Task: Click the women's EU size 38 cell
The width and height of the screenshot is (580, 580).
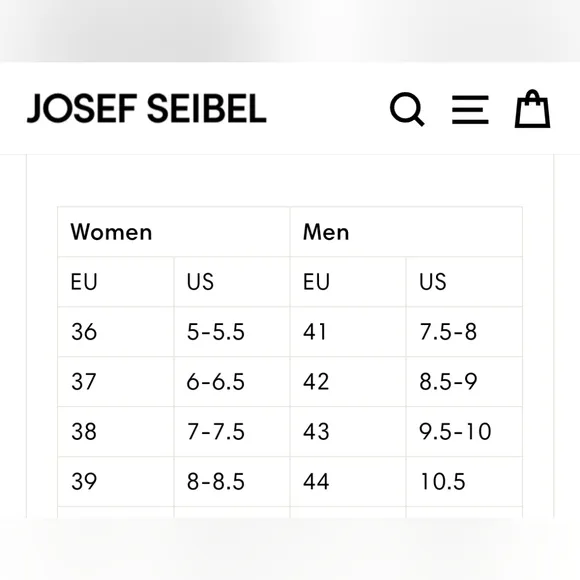Action: click(x=116, y=432)
